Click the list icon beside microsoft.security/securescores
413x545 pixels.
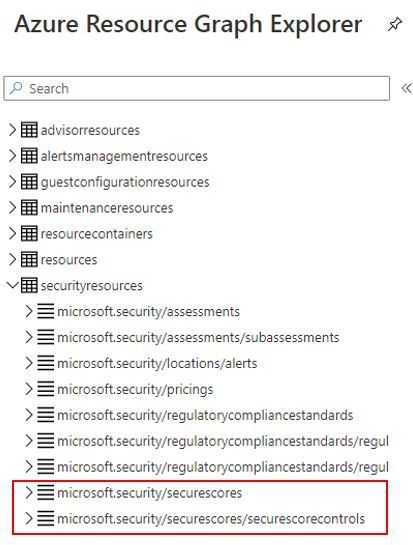[46, 493]
